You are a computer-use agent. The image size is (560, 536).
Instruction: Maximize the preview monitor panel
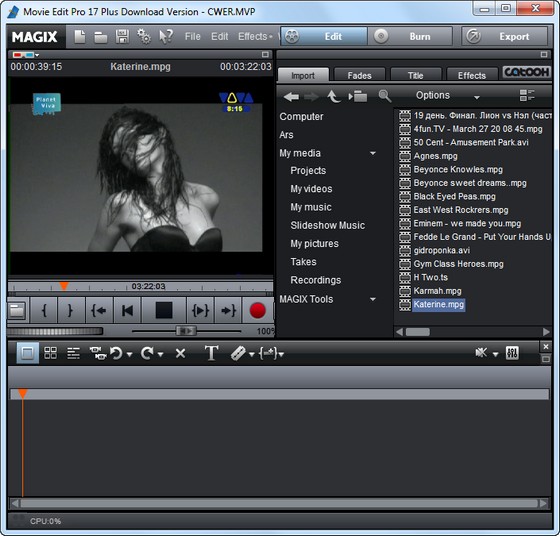click(x=265, y=54)
